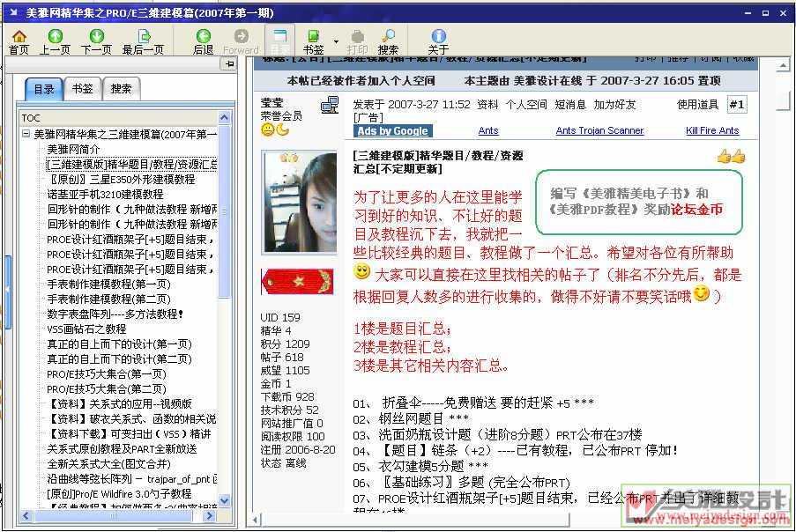
Task: Click the 资料 profile link
Action: [487, 105]
